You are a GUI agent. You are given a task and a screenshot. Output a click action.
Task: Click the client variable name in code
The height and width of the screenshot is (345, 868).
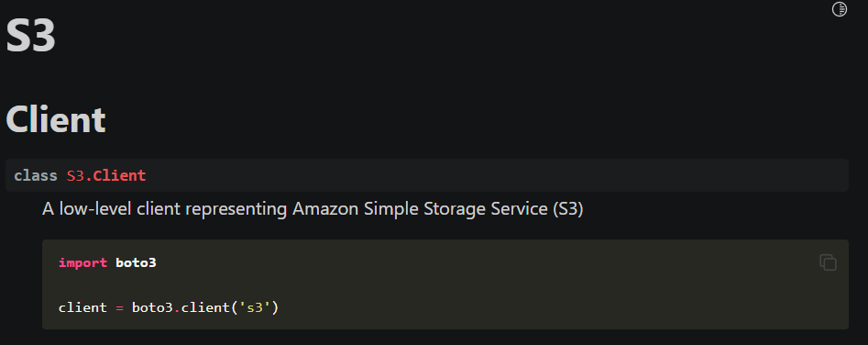tap(83, 306)
